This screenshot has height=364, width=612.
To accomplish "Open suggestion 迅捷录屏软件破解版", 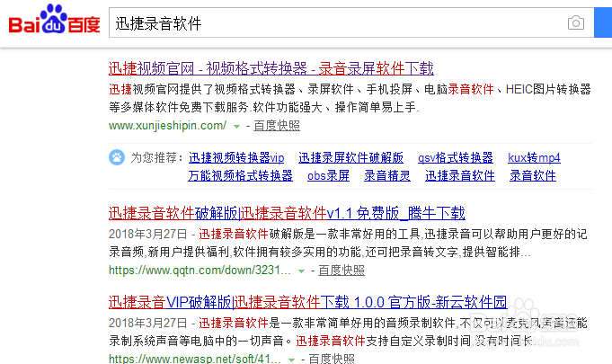I will 350,157.
